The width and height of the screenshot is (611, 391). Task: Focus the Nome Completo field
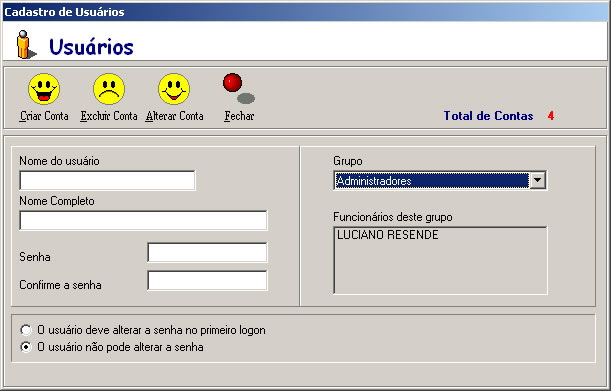point(143,220)
